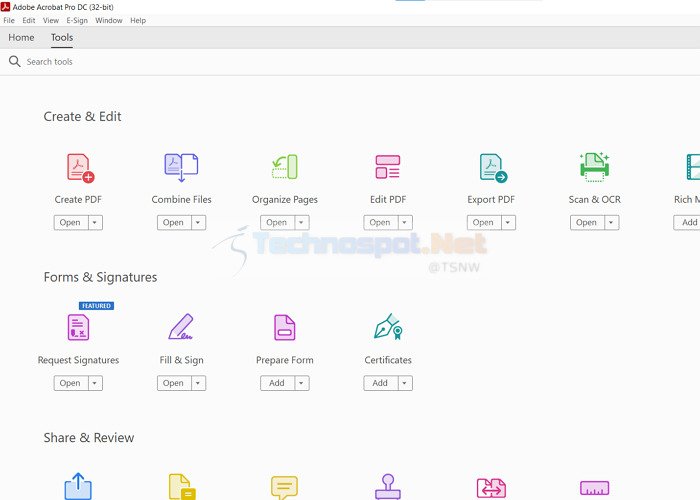Click Open button under Combine Files
Viewport: 700px width, 500px height.
coord(174,222)
